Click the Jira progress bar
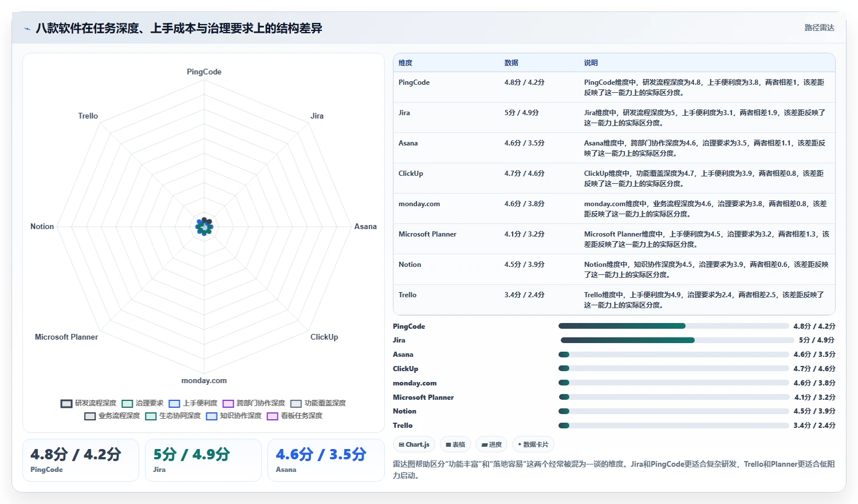This screenshot has height=504, width=858. 677,340
